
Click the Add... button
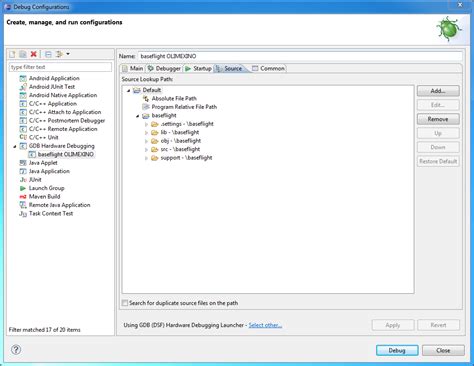438,91
